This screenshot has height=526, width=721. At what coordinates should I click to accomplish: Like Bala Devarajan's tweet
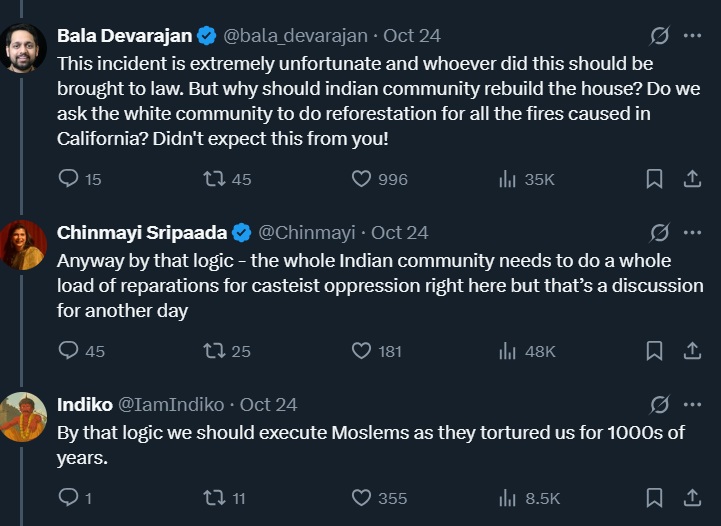[x=362, y=179]
